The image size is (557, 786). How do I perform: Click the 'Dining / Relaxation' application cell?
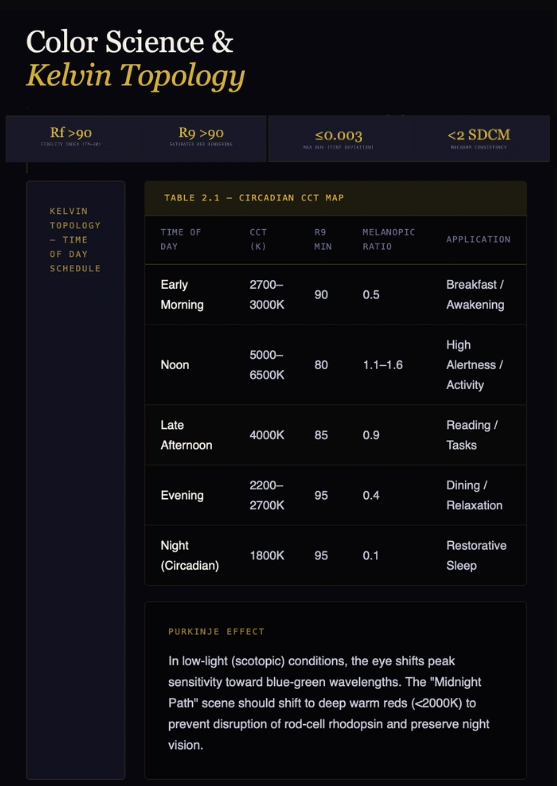[x=474, y=495]
